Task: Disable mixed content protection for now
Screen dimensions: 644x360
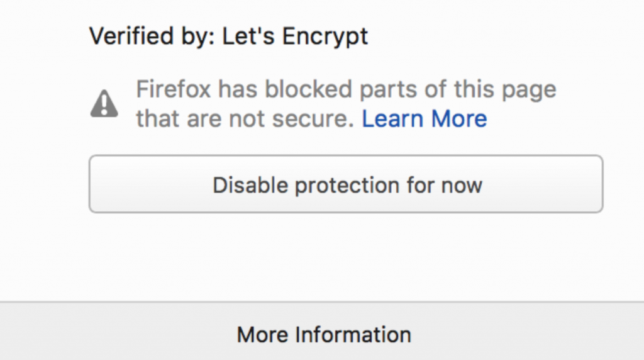Action: tap(346, 184)
